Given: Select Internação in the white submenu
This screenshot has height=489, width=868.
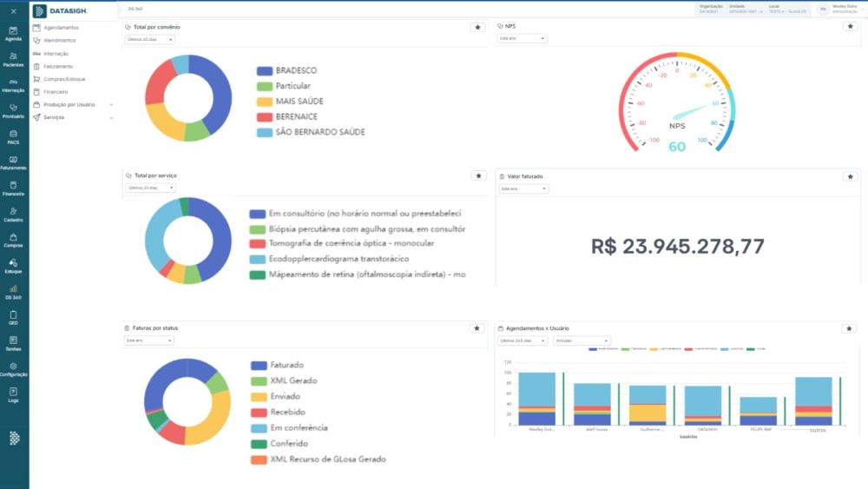Looking at the screenshot, I should (51, 54).
